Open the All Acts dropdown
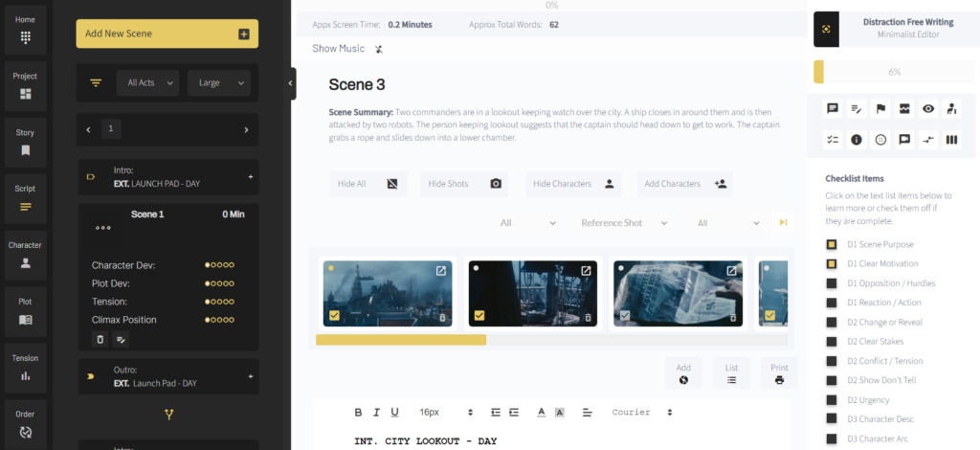The height and width of the screenshot is (450, 980). pos(152,83)
